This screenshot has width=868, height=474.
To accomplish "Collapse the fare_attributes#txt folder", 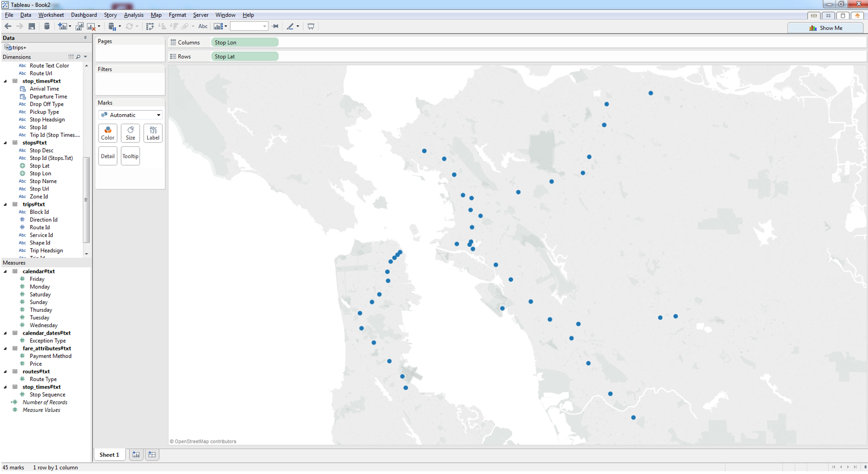I will [6, 349].
